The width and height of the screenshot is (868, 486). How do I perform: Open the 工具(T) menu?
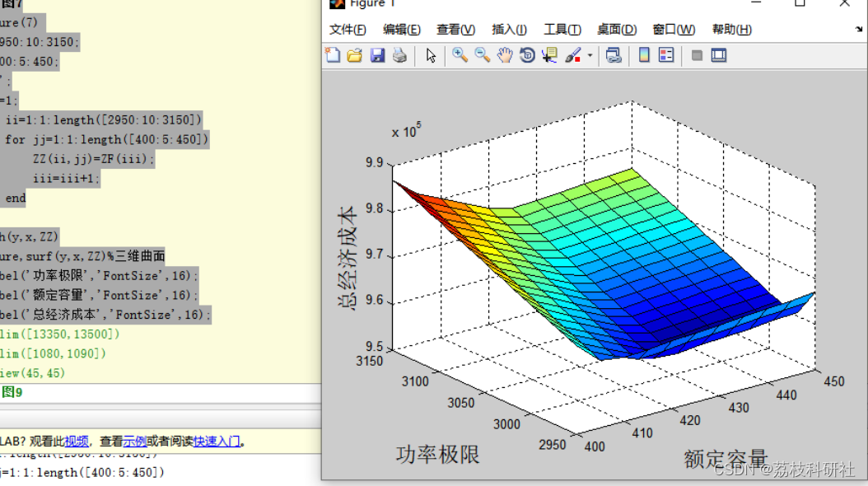click(562, 30)
